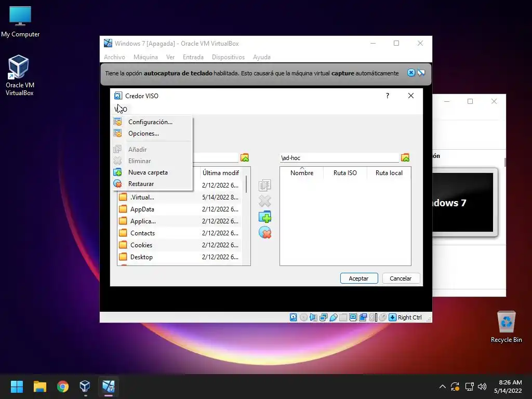Viewport: 532px width, 399px height.
Task: Click the go-up folder icon beside \ad-hoc path
Action: (x=405, y=157)
